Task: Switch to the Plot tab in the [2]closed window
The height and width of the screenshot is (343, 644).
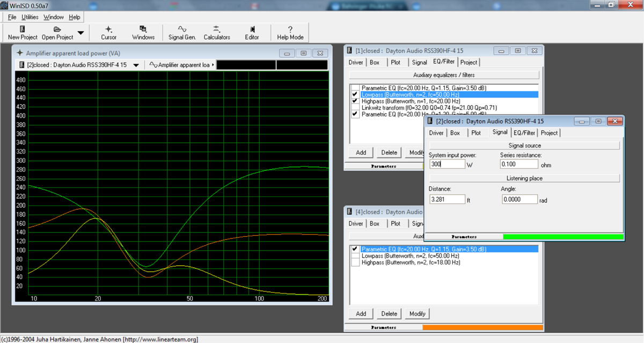Action: (x=476, y=133)
